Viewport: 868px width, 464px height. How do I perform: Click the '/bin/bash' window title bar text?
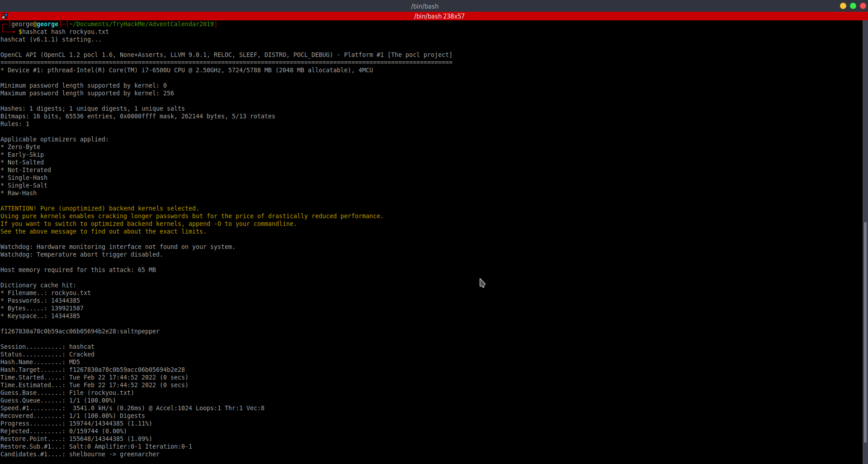tap(425, 6)
